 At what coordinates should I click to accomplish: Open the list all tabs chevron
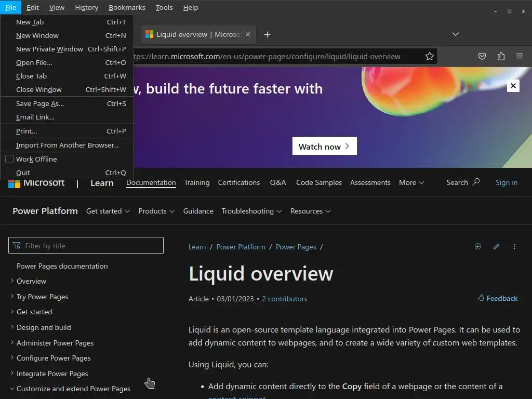point(455,34)
